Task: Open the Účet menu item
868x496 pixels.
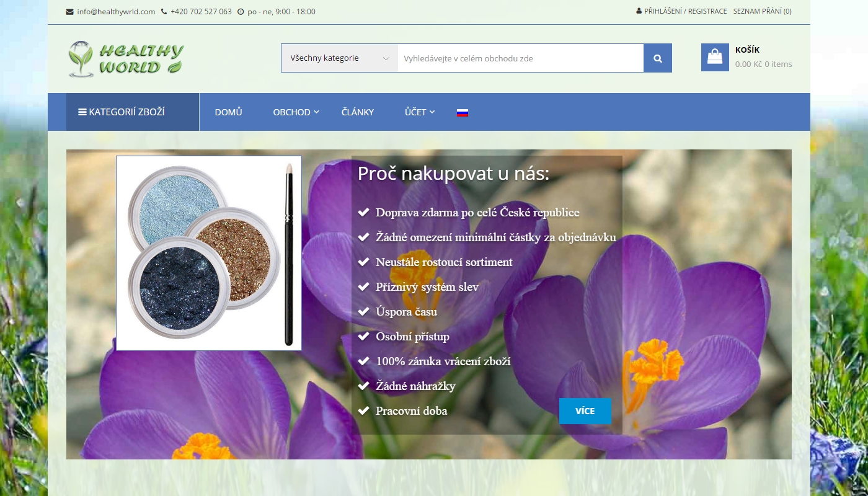Action: click(x=415, y=112)
